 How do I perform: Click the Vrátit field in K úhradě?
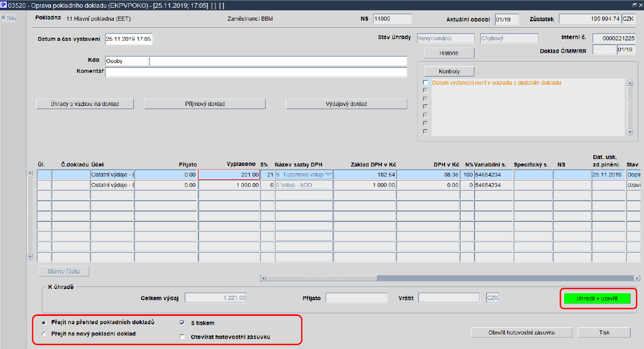coord(449,298)
